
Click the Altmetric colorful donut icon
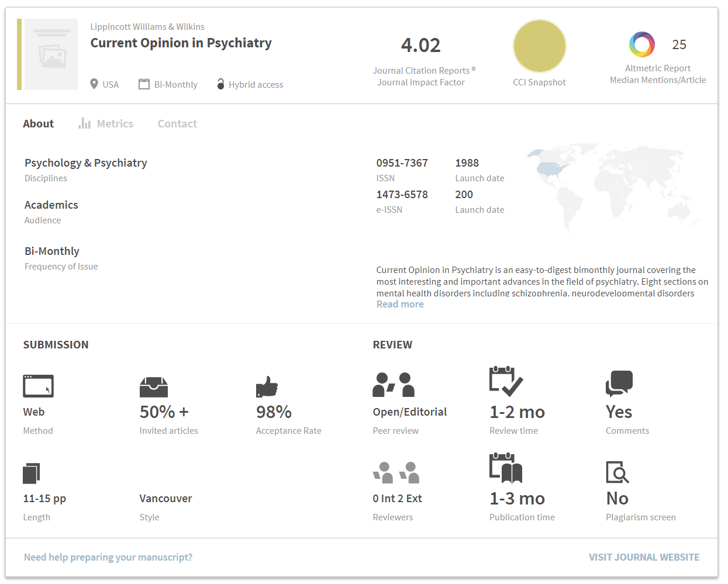(x=641, y=44)
